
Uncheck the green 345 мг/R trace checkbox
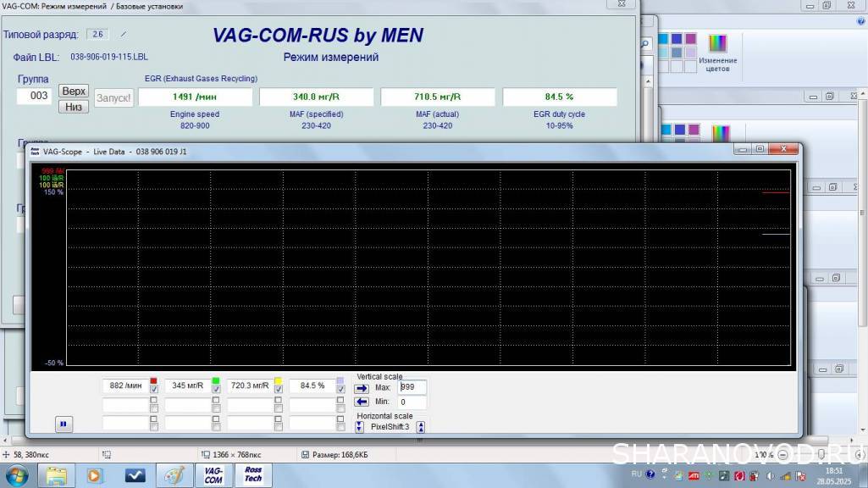pyautogui.click(x=216, y=389)
